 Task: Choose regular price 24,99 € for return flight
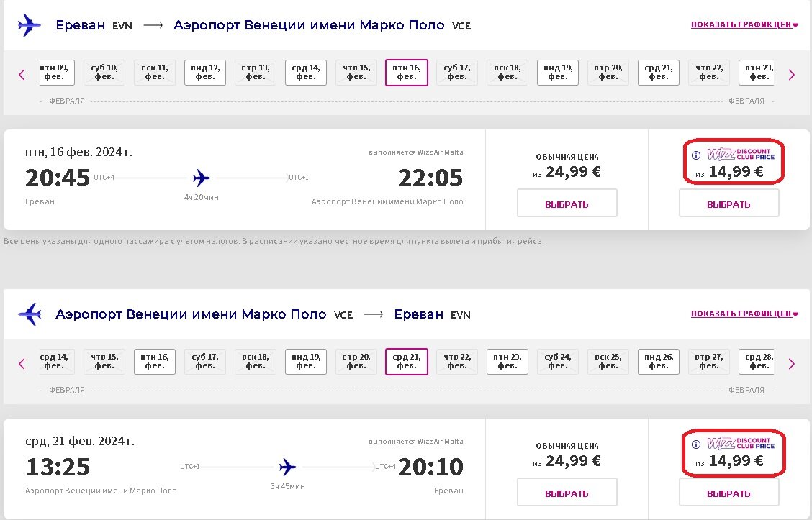click(x=567, y=492)
